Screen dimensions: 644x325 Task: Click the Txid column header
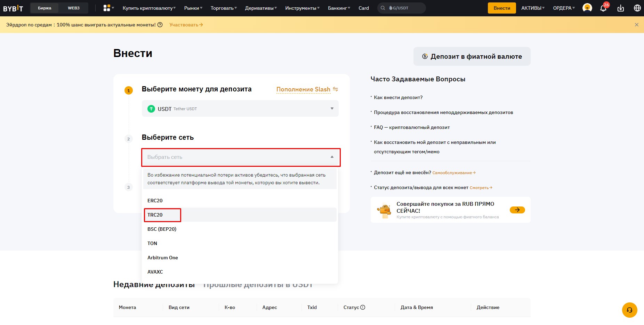[312, 307]
